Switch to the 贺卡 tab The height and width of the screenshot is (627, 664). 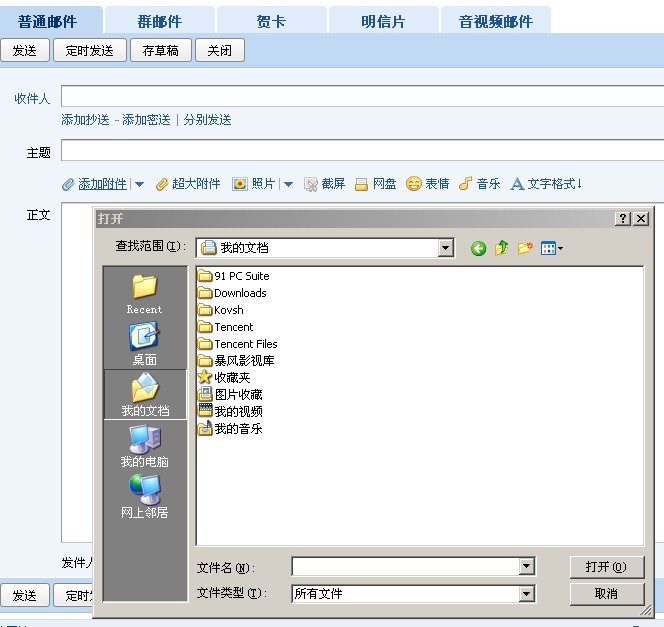coord(271,21)
